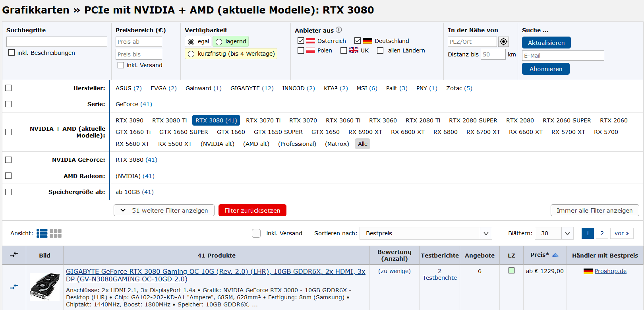Click the vor » next page button

tap(622, 233)
